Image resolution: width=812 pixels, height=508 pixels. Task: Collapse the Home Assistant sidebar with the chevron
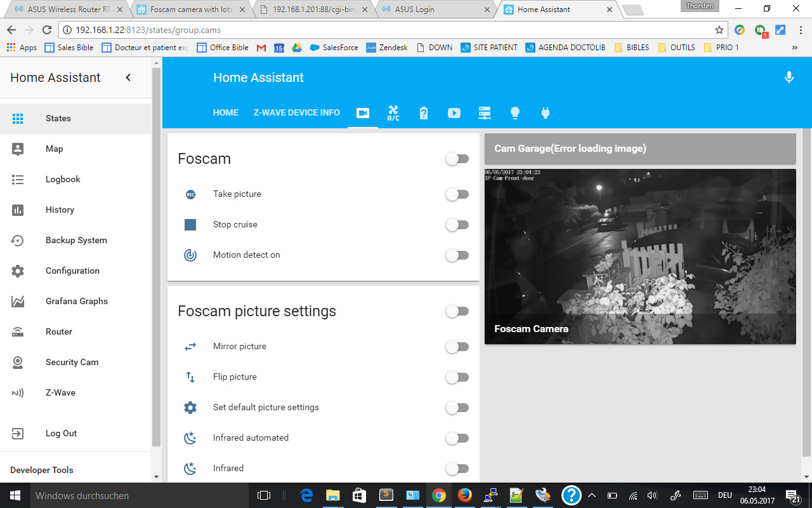click(x=128, y=77)
